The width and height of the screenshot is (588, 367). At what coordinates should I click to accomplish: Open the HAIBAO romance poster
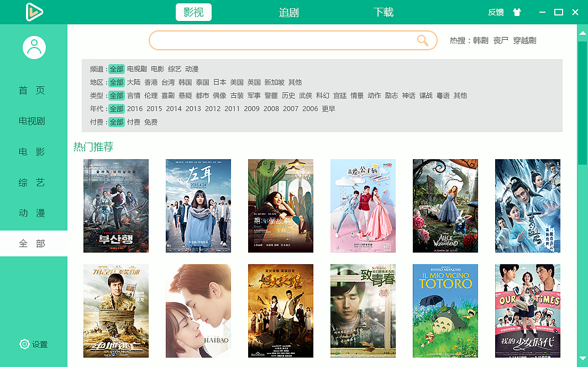click(198, 311)
